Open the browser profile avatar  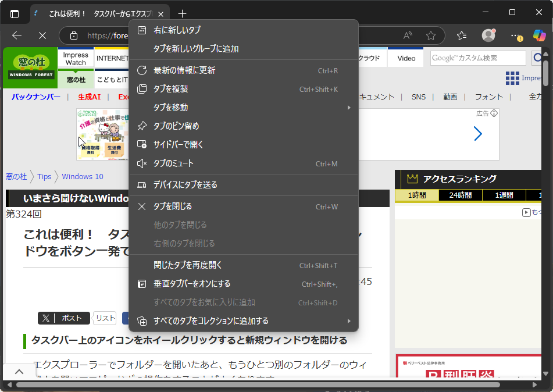488,35
